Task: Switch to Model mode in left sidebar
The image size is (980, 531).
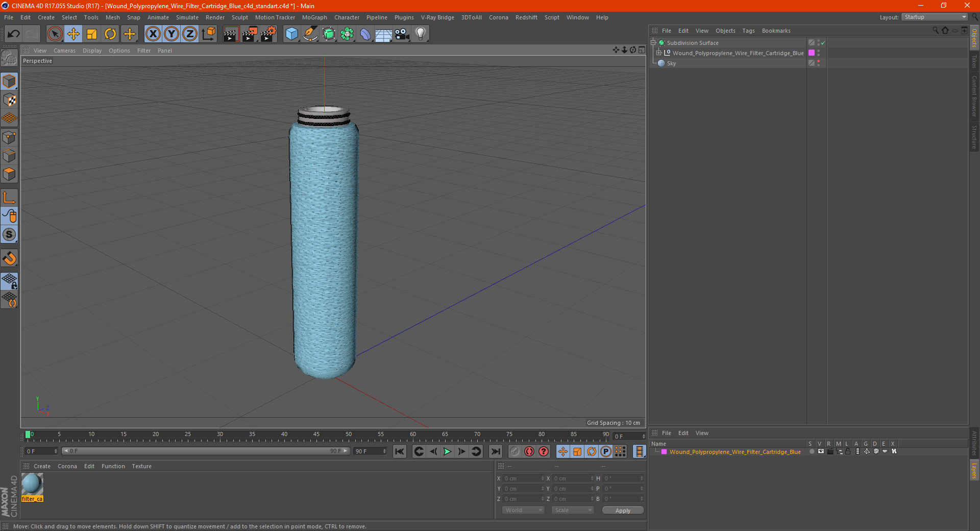Action: point(9,81)
